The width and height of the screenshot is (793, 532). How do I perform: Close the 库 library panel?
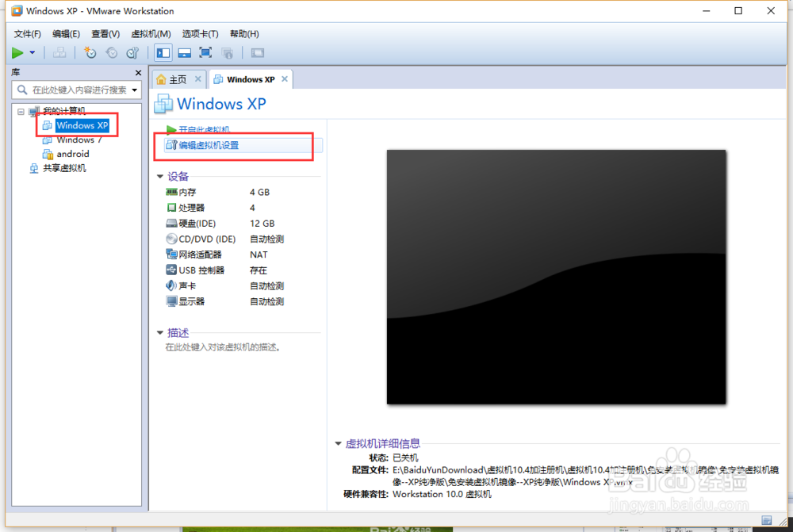click(138, 73)
